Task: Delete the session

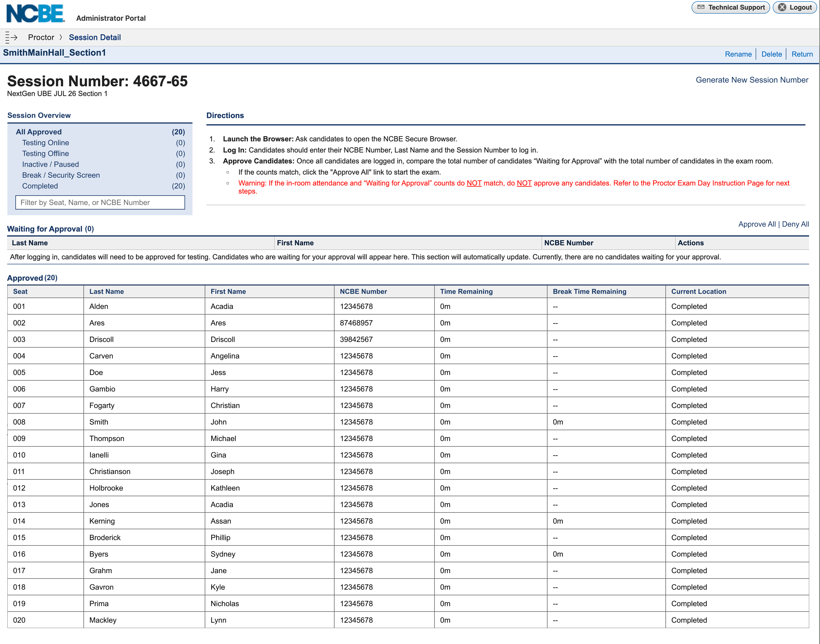Action: pyautogui.click(x=771, y=54)
